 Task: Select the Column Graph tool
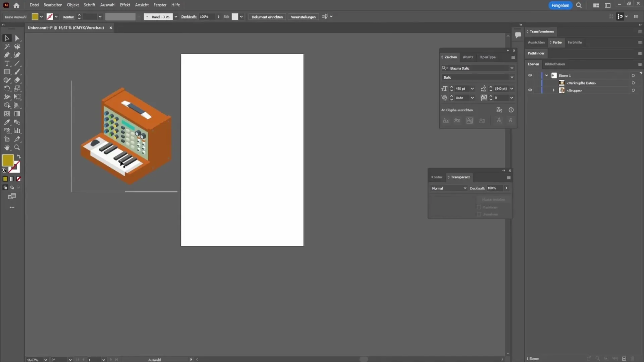(x=17, y=131)
